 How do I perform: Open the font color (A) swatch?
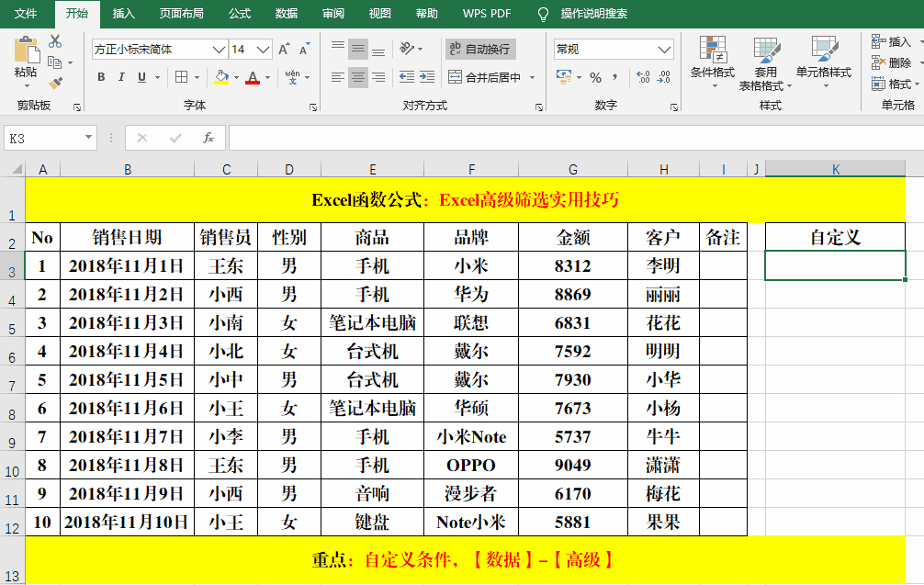(253, 78)
